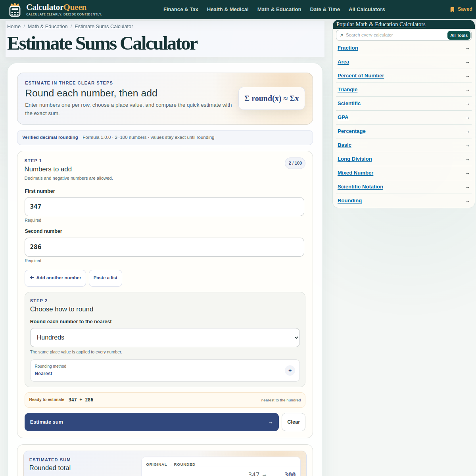The height and width of the screenshot is (476, 476).
Task: Open Math & Education breadcrumb link
Action: point(48,27)
